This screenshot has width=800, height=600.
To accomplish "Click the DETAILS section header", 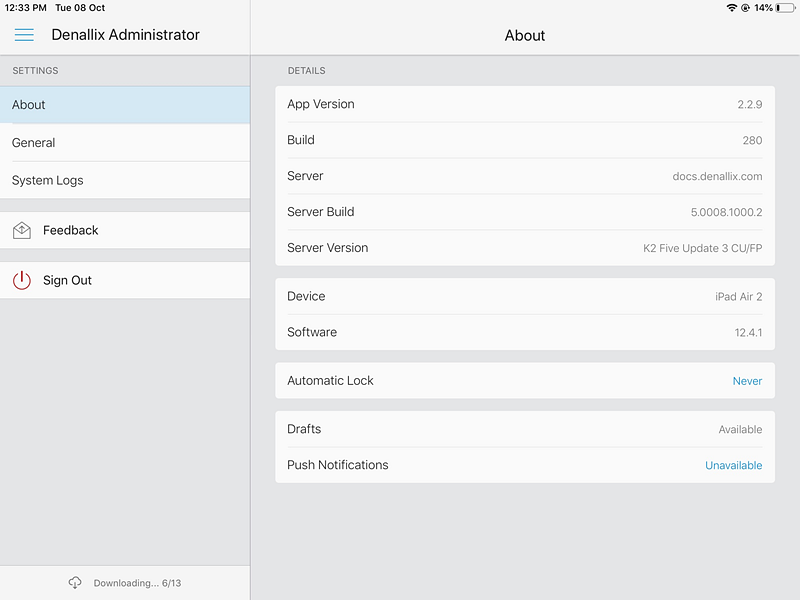I will [x=307, y=71].
